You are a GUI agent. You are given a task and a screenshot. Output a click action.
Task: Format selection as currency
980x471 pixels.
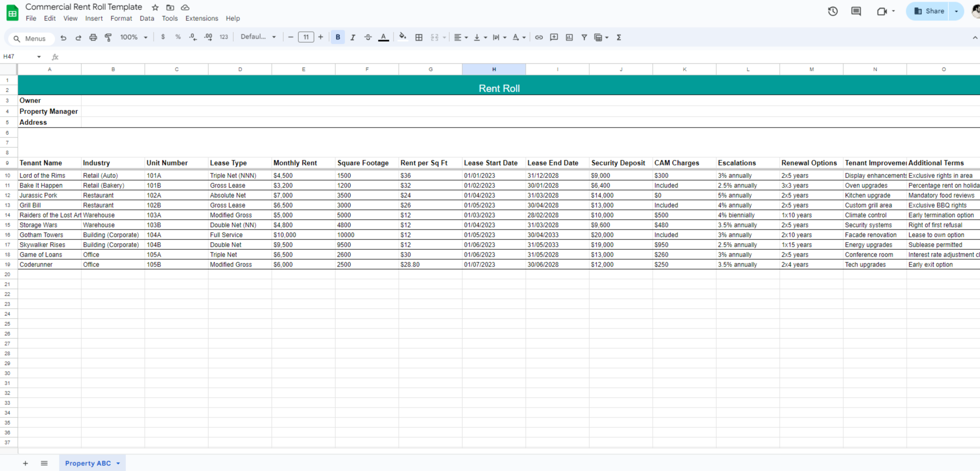click(x=163, y=37)
